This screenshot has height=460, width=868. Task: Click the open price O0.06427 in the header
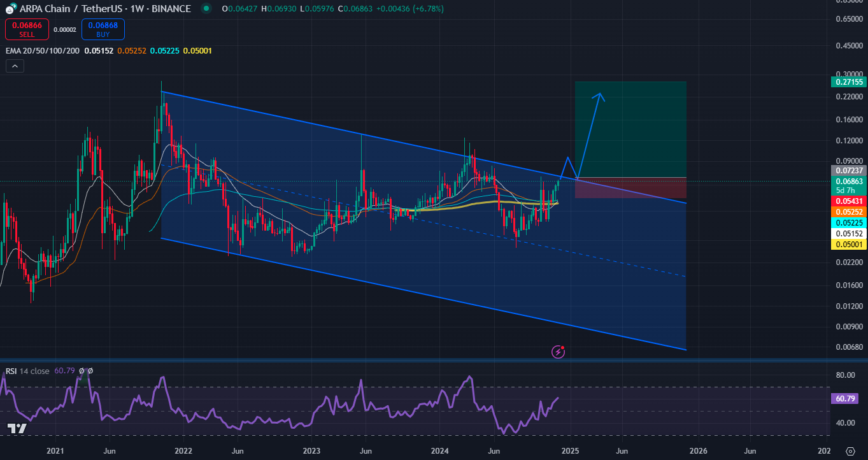coord(241,8)
